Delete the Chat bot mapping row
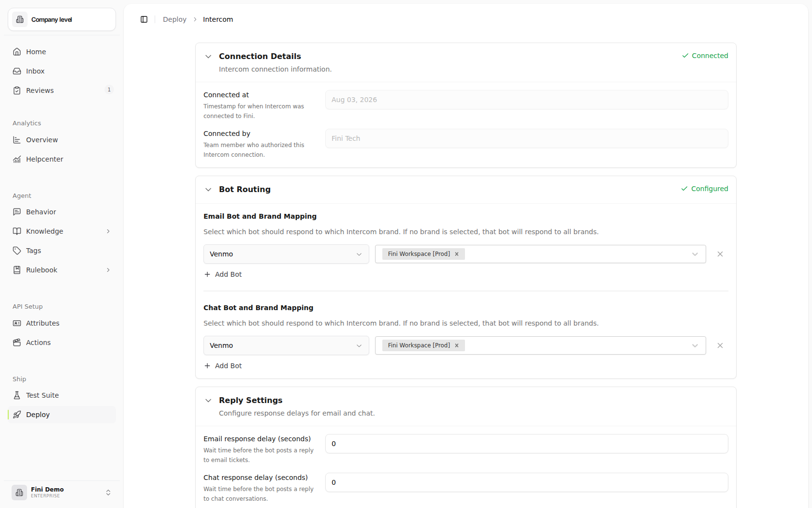Viewport: 812px width, 508px height. [720, 345]
